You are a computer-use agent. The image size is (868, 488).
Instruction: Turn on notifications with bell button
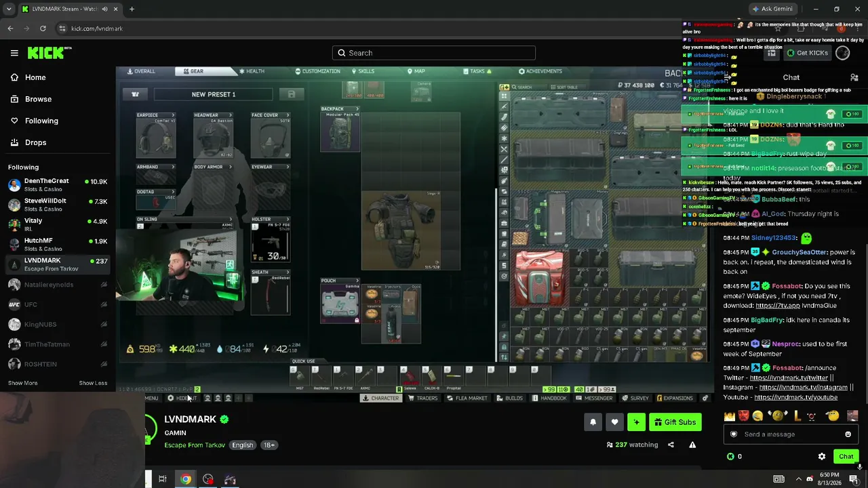coord(593,422)
